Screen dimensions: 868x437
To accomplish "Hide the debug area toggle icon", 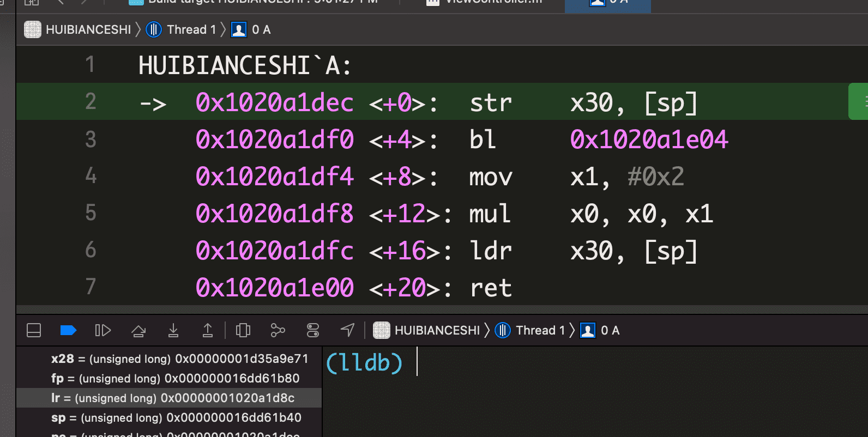I will [x=34, y=330].
